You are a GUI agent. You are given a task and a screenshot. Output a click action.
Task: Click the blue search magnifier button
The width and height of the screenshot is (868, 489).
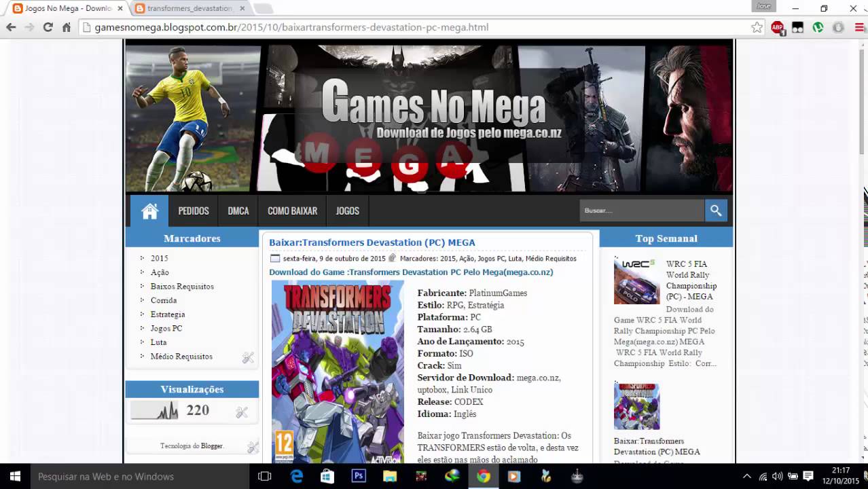716,211
